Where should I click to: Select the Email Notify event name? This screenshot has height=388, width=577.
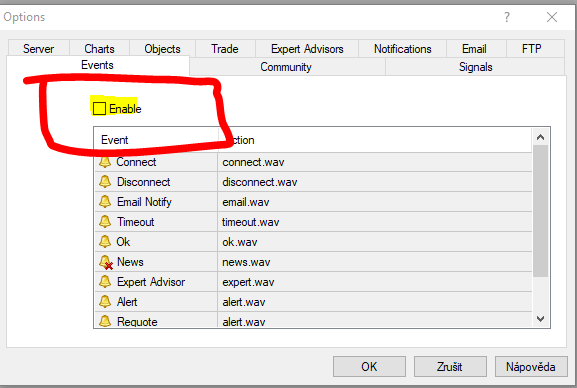coord(144,202)
